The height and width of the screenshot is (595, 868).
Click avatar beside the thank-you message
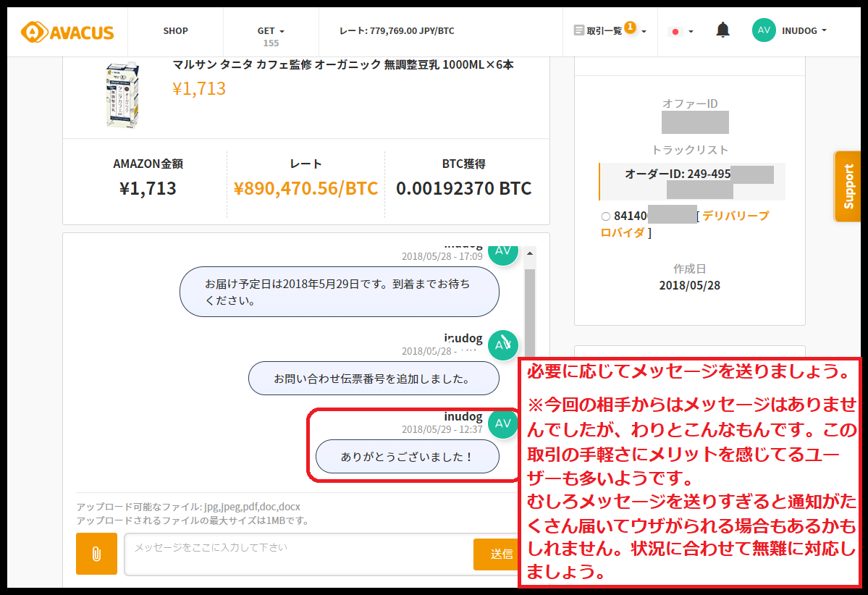click(502, 423)
